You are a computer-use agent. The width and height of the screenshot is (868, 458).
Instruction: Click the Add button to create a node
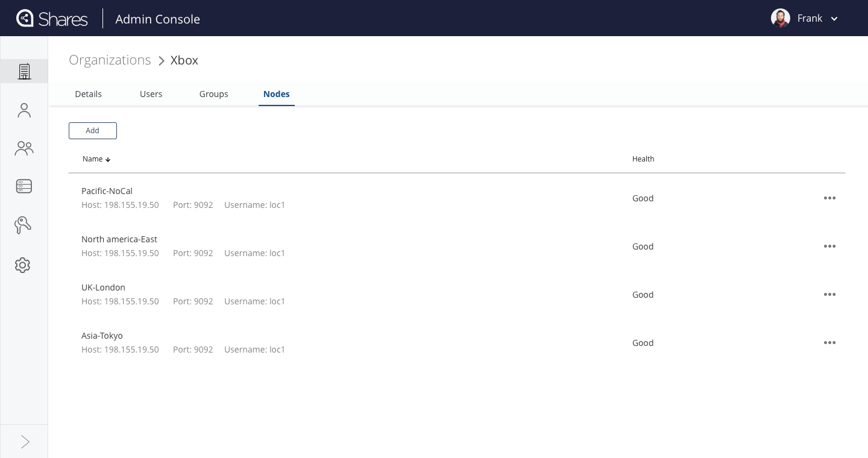92,131
